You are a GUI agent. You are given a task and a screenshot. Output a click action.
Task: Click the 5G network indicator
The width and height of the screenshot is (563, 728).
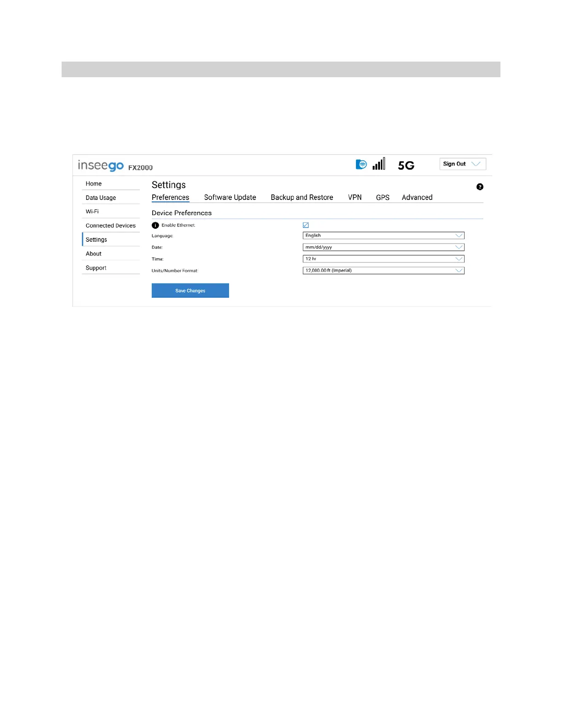[x=406, y=165]
